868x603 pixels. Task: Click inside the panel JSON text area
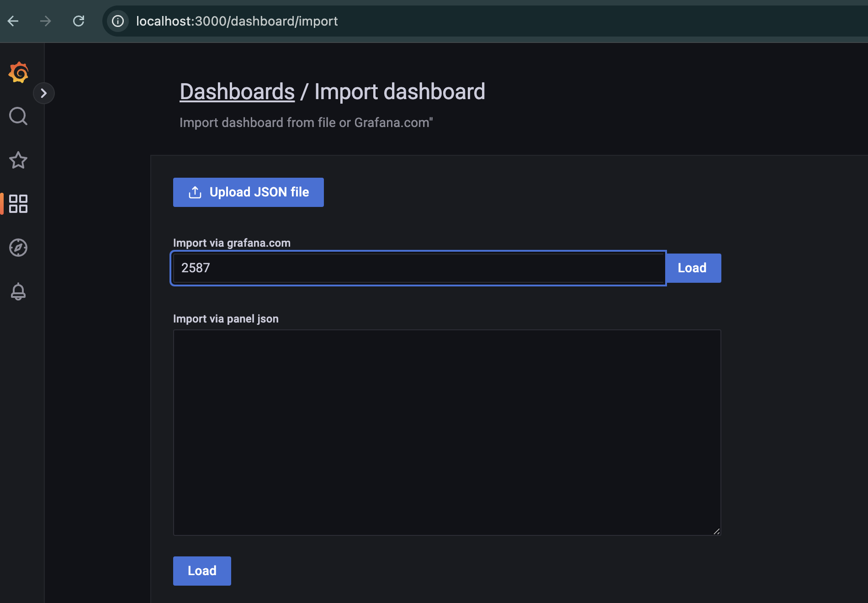coord(447,432)
